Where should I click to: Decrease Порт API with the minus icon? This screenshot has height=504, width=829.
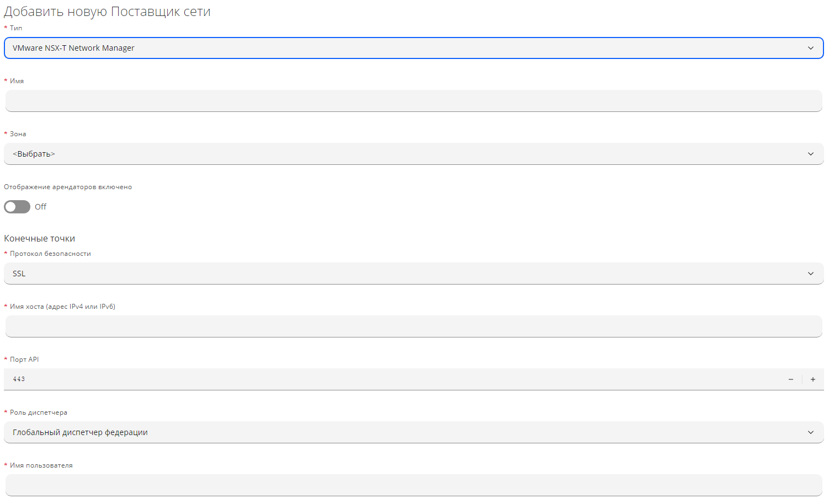791,379
